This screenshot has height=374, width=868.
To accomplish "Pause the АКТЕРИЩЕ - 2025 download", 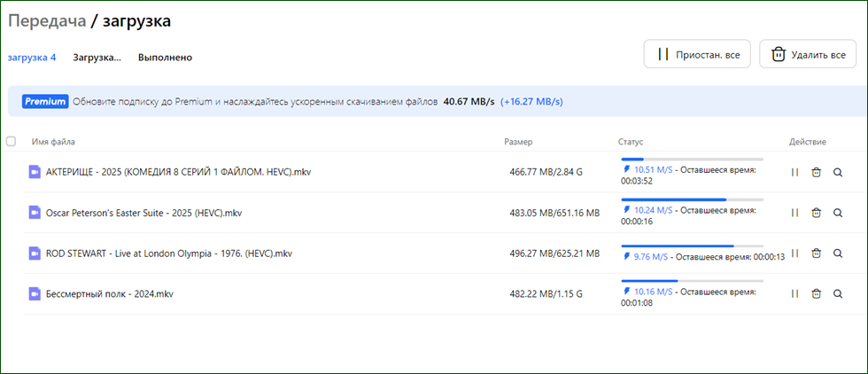I will tap(795, 172).
